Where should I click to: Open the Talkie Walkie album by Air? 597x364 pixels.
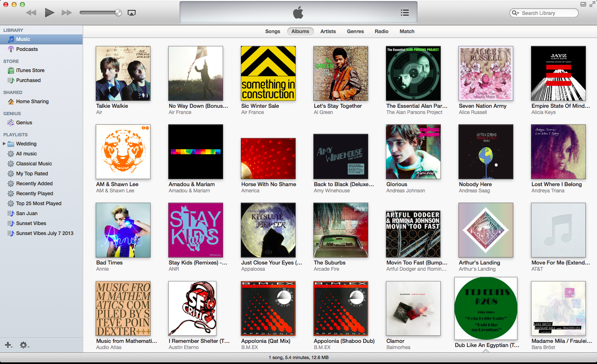point(123,73)
